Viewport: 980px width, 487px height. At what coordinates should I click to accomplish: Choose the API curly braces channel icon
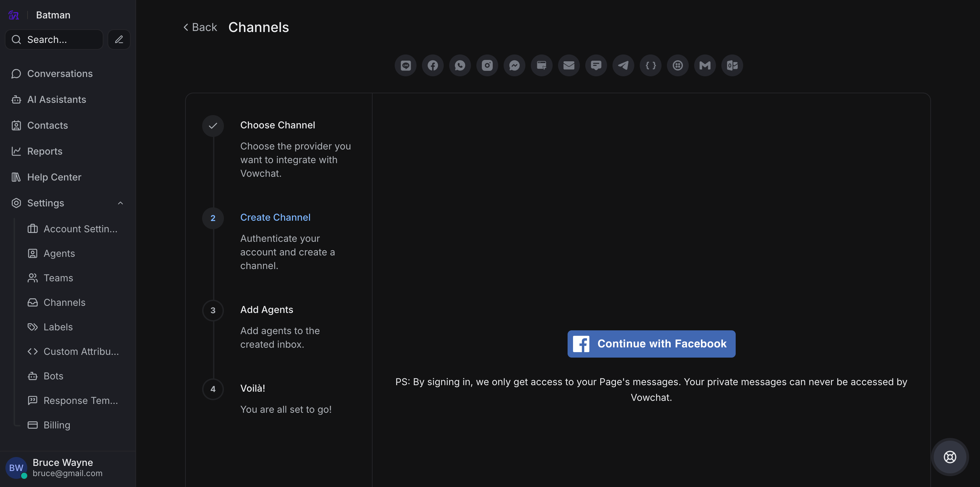651,65
